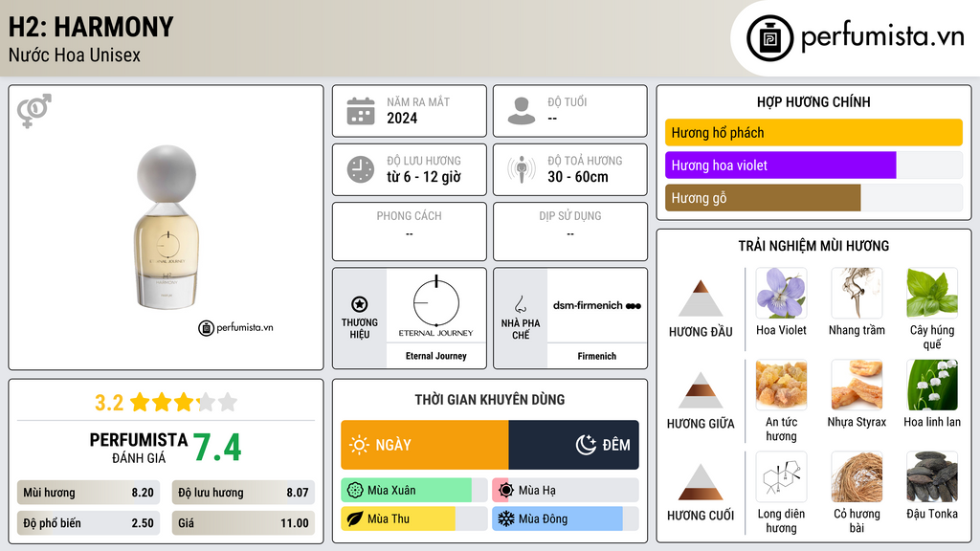Image resolution: width=980 pixels, height=551 pixels.
Task: Click the Eternal Journey brand name link
Action: pos(436,356)
